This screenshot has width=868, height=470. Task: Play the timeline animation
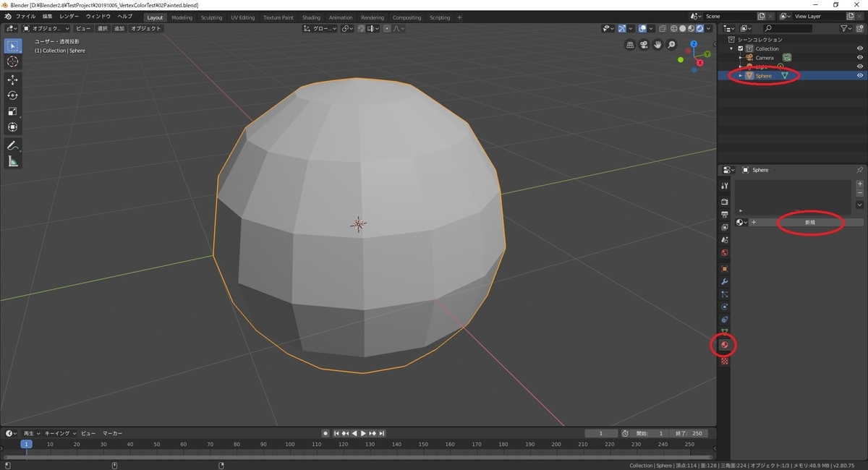tap(363, 433)
